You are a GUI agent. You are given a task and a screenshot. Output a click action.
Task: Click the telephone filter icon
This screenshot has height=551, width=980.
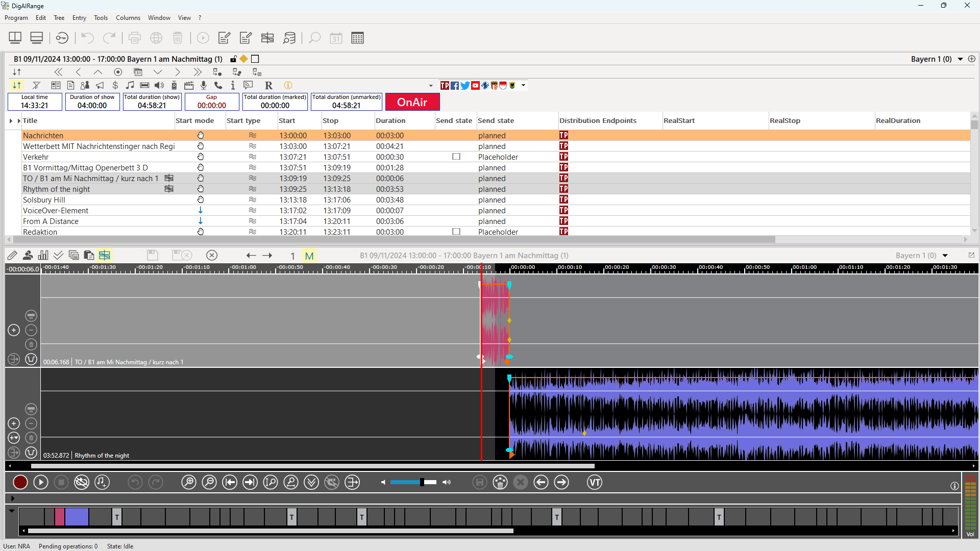(218, 85)
